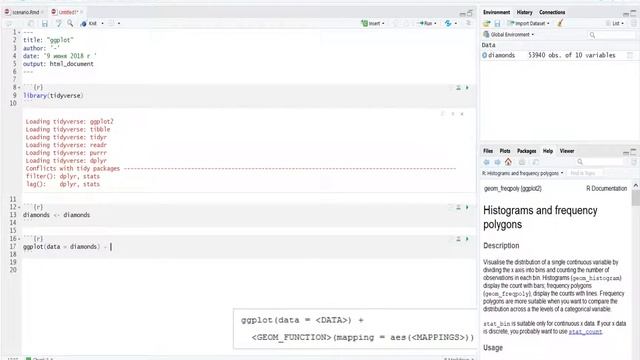View the diamonds dataset as a table
Image resolution: width=640 pixels, height=360 pixels.
pos(630,55)
